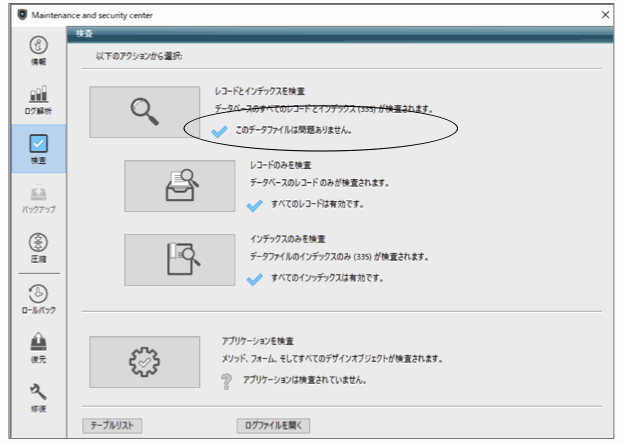Screen dimensions: 626x445
Task: Click the inbox-magnifier button to verify records only
Action: [x=180, y=186]
